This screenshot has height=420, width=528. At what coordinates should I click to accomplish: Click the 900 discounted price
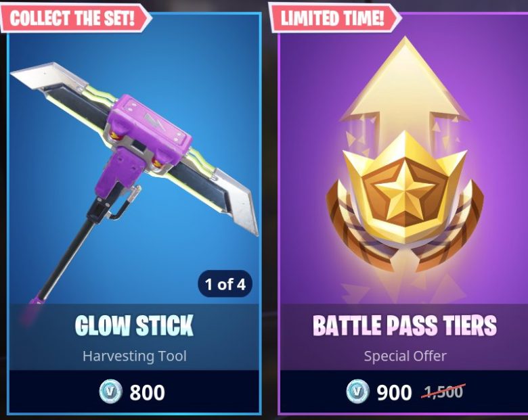394,392
